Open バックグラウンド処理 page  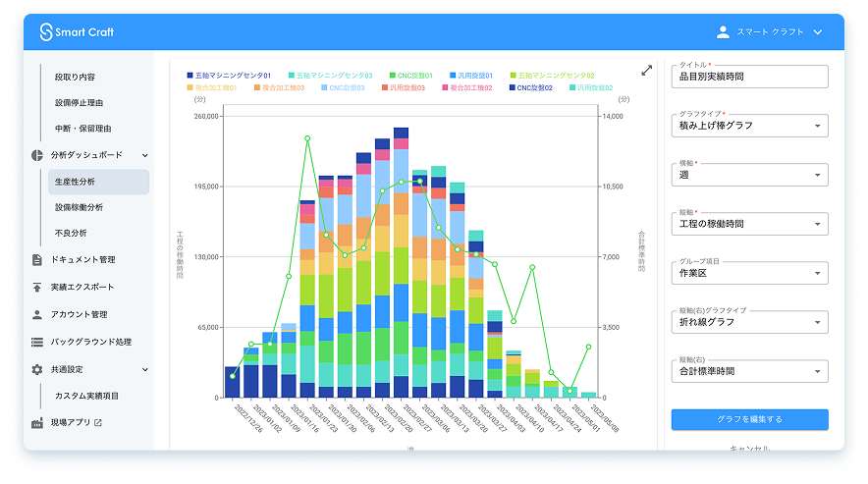(91, 342)
